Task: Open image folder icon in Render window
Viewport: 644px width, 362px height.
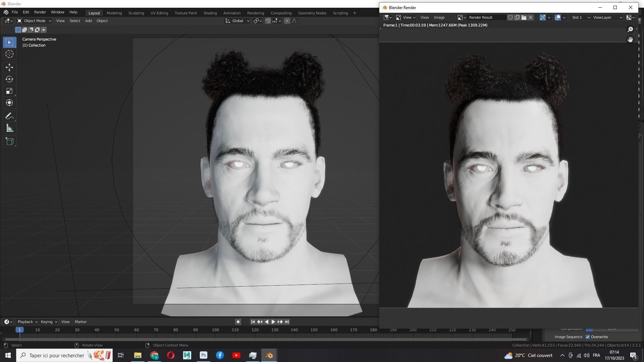Action: [x=524, y=17]
